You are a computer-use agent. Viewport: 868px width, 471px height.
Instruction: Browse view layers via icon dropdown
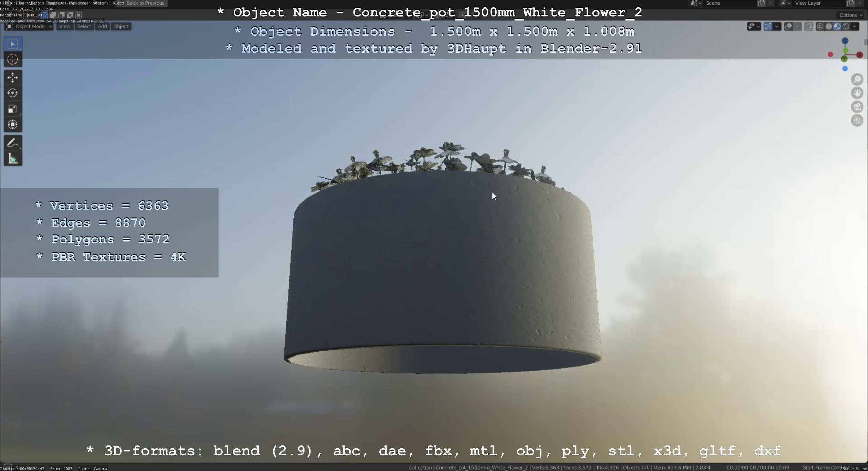pyautogui.click(x=785, y=3)
